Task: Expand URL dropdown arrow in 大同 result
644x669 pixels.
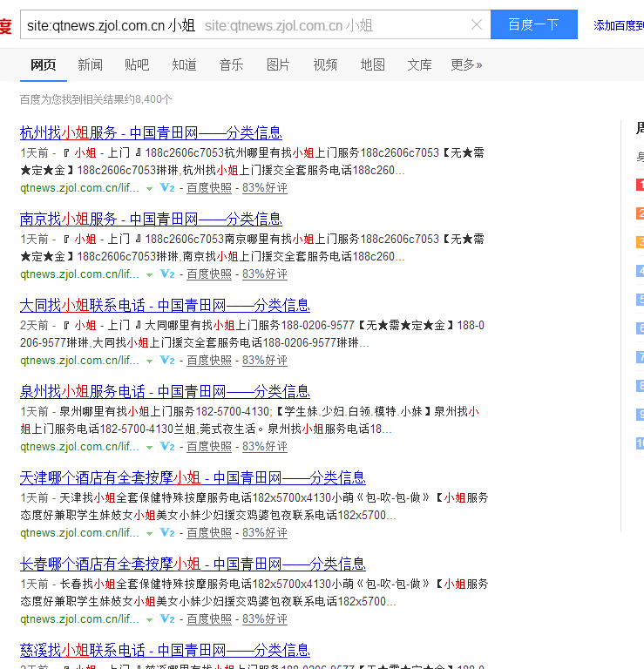Action: pyautogui.click(x=149, y=361)
